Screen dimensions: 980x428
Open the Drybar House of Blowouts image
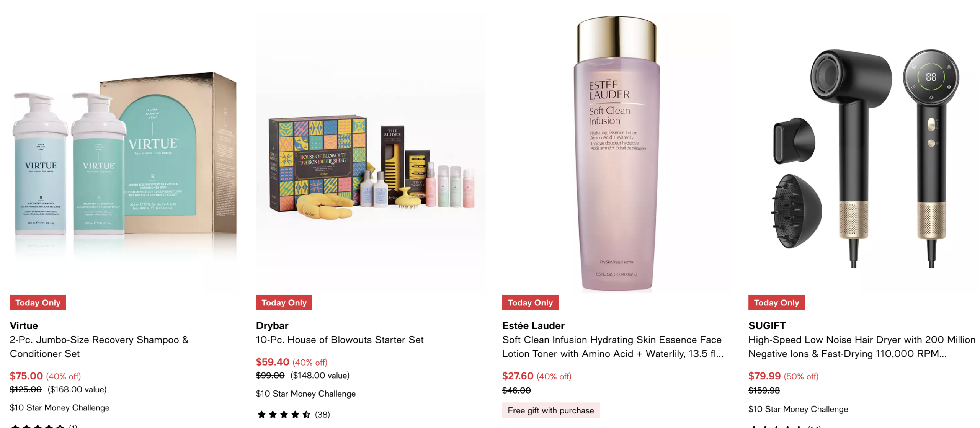coord(371,153)
